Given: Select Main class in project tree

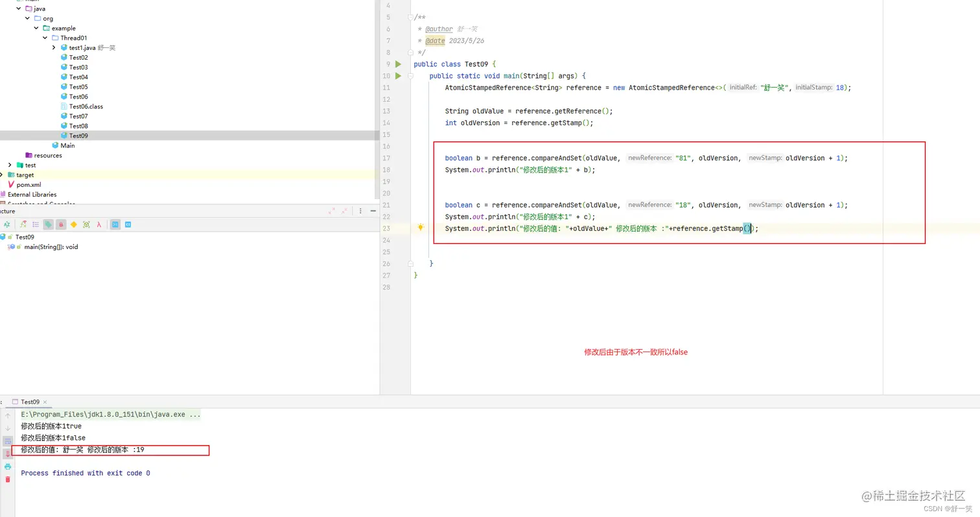Looking at the screenshot, I should click(x=67, y=145).
